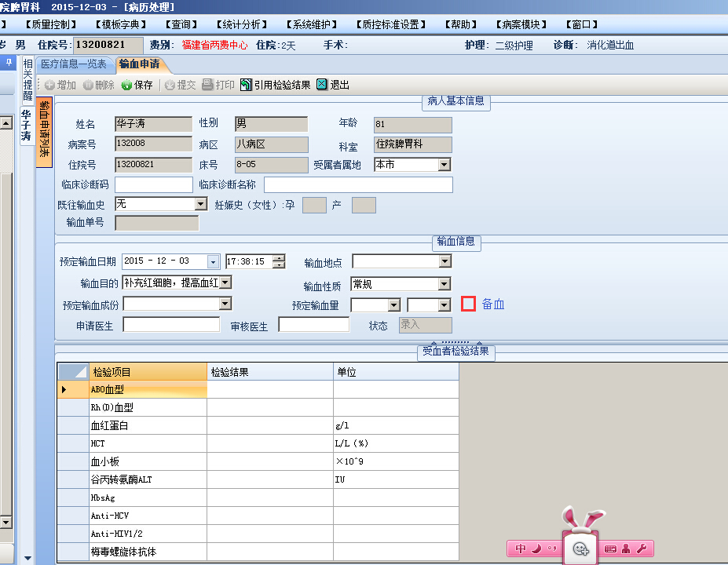Open IME settings wrench icon
728x565 pixels.
click(642, 549)
